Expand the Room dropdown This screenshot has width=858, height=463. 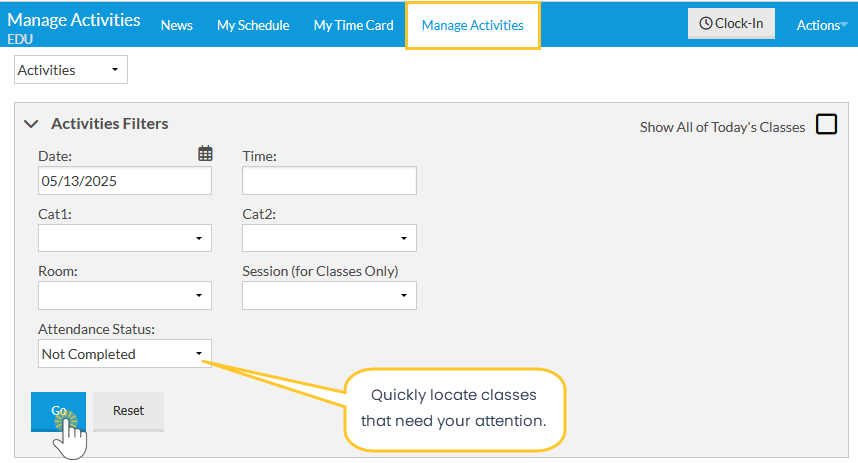point(125,296)
